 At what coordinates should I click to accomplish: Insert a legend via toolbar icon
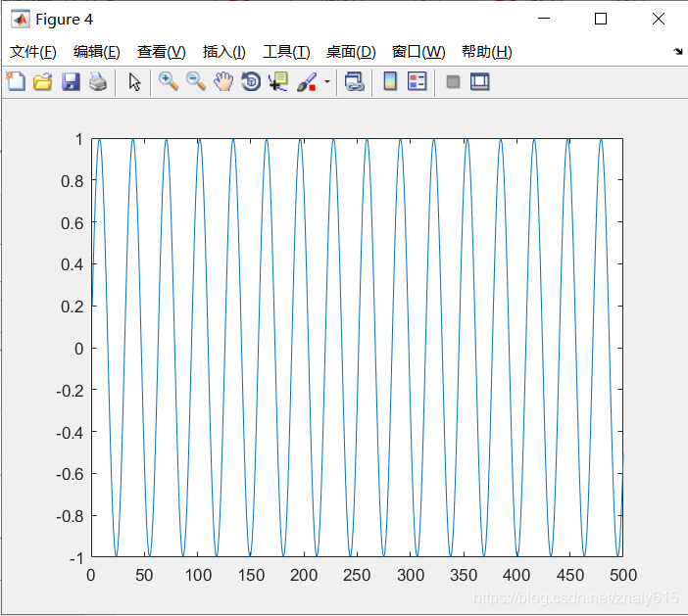click(x=417, y=81)
